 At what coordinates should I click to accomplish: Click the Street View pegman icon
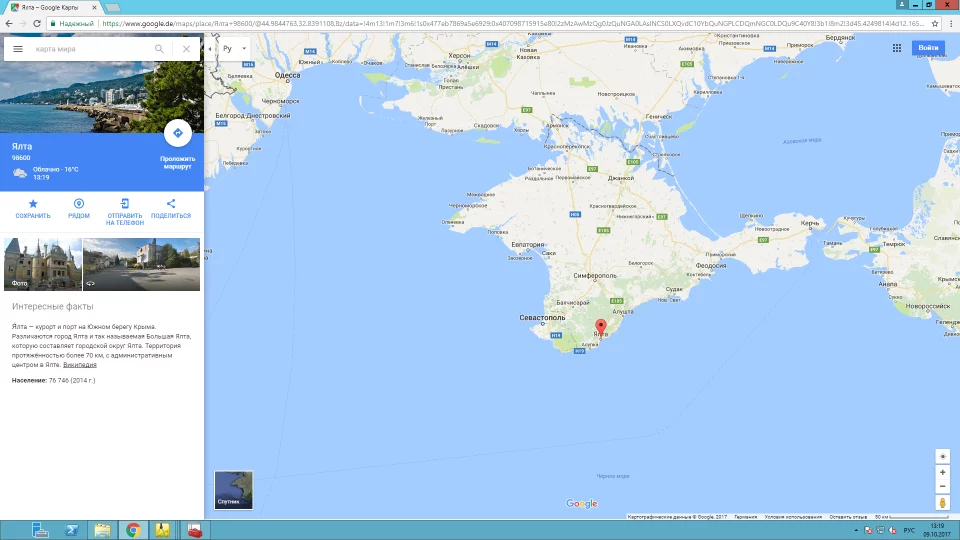pos(943,503)
